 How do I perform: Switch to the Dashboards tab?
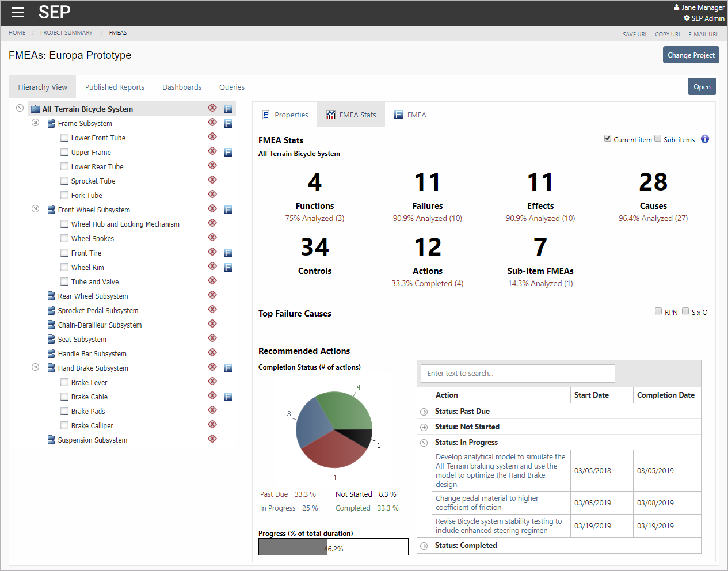(181, 87)
